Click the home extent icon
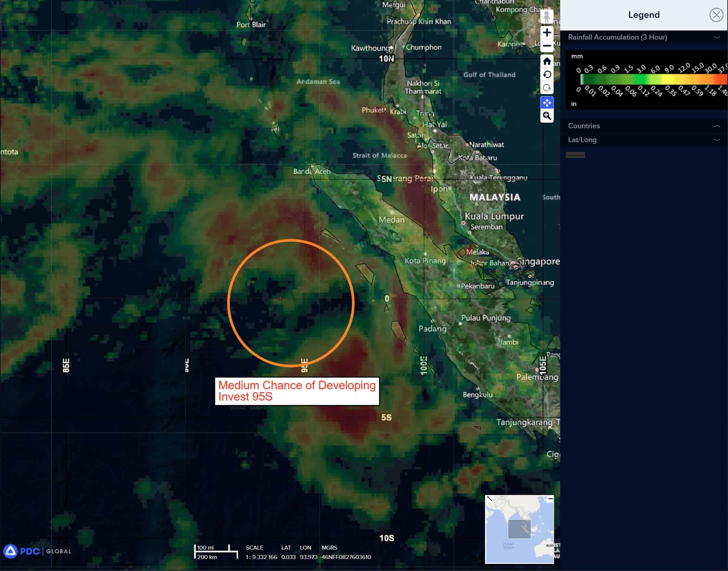728x571 pixels. click(547, 61)
